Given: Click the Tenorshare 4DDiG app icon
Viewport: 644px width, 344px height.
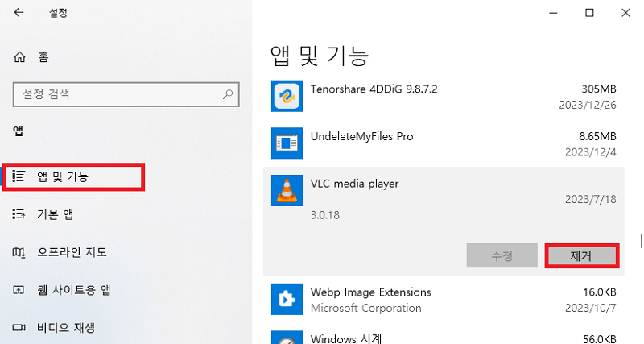Looking at the screenshot, I should tap(287, 96).
